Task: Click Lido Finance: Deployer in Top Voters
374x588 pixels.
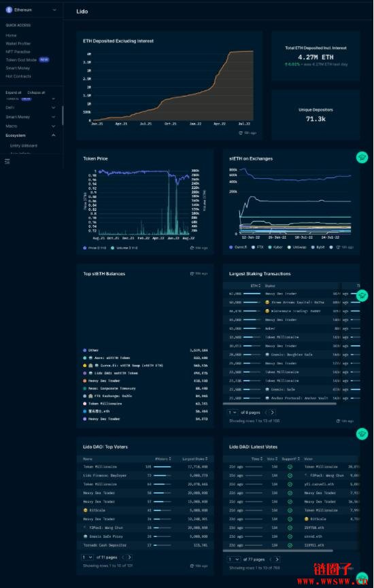Action: [x=105, y=475]
